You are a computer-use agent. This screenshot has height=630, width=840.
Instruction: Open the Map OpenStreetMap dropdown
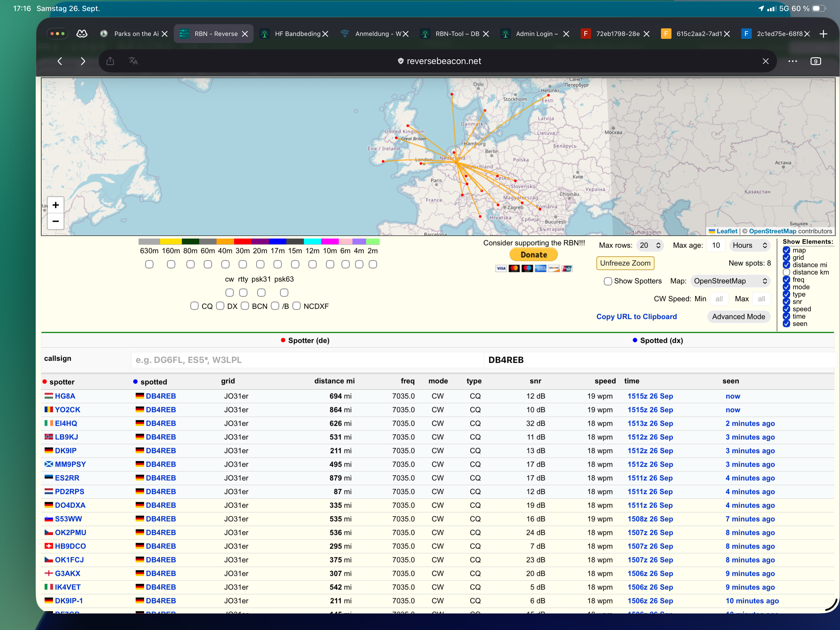(730, 281)
